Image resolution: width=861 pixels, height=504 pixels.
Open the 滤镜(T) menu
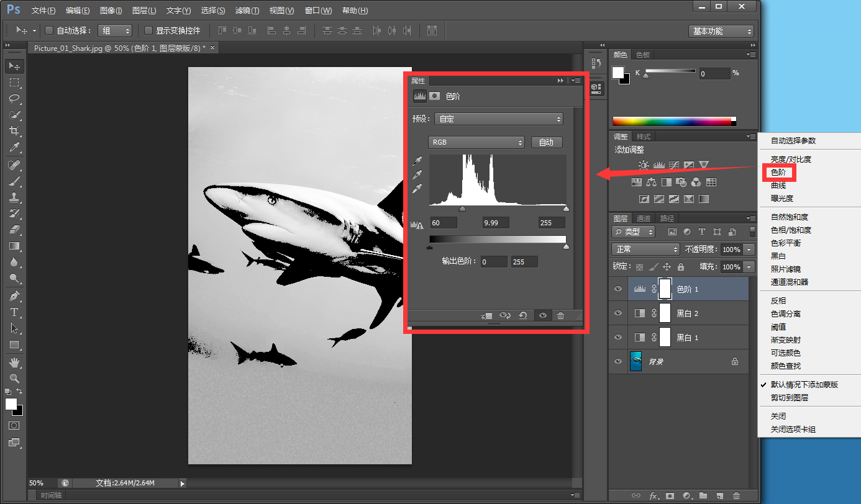tap(247, 11)
